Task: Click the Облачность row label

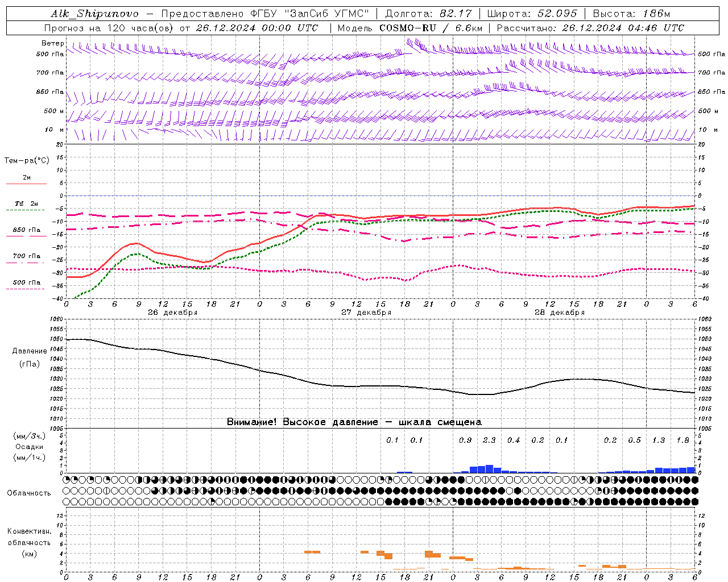Action: coord(29,493)
